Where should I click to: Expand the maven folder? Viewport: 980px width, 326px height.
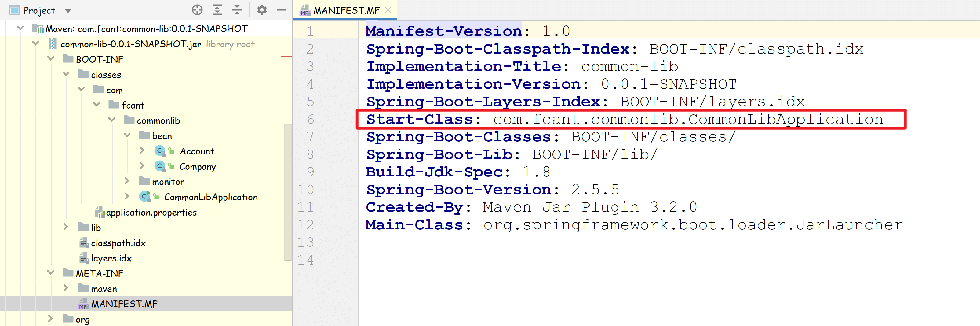(x=66, y=288)
